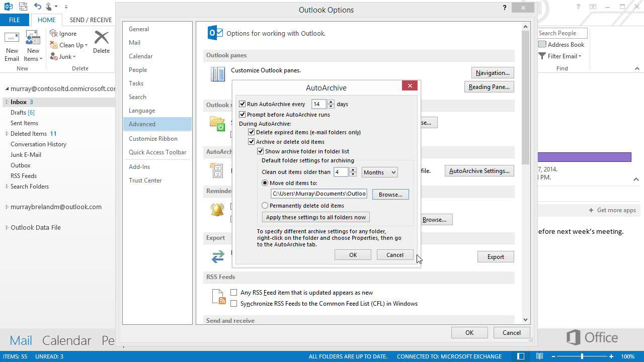
Task: Expand Search Folders in folder pane
Action: coord(7,187)
